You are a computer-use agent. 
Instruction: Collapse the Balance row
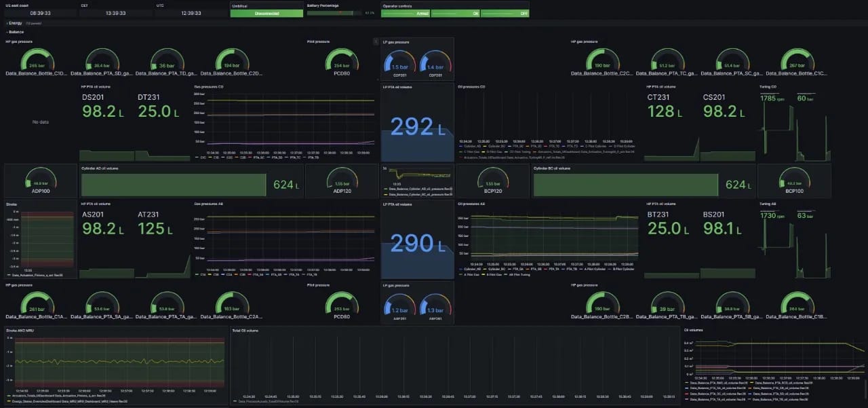coord(15,32)
